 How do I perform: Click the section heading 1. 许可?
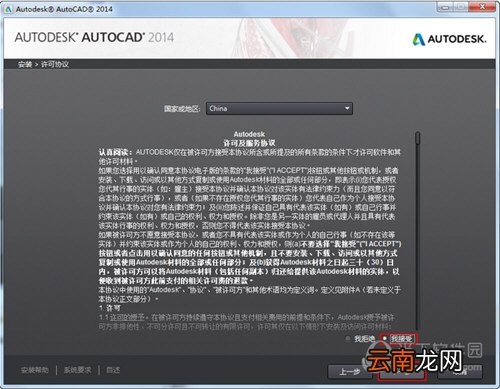point(110,308)
